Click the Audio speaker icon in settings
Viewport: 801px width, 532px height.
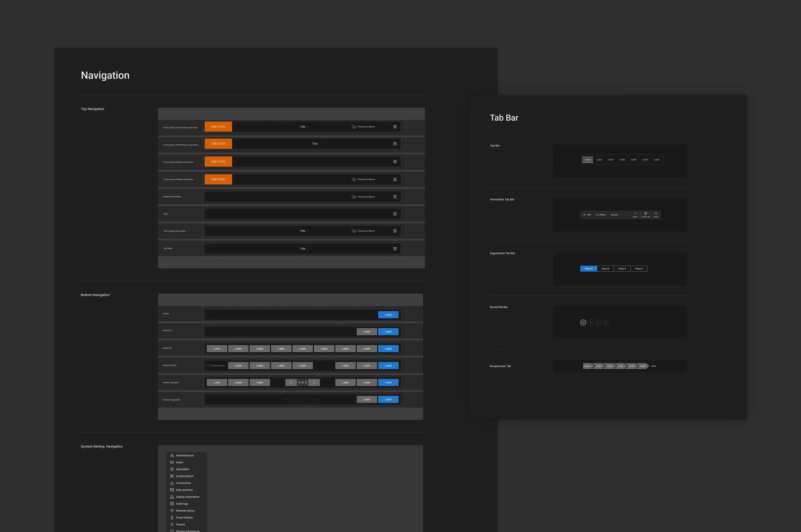(172, 462)
